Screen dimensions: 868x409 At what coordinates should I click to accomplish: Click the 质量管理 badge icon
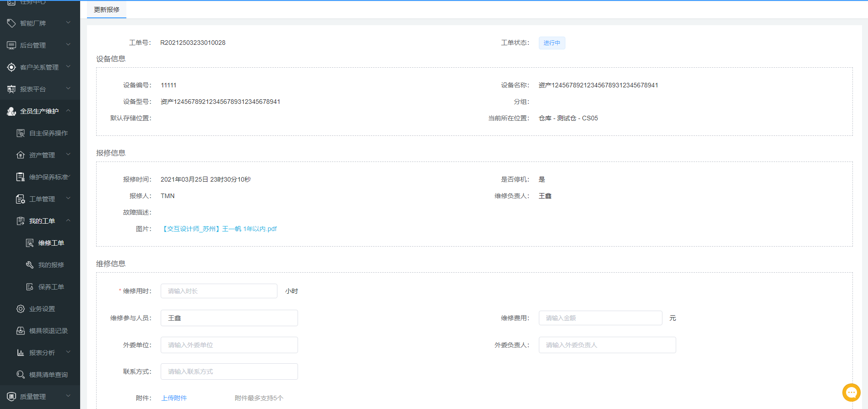pos(11,397)
